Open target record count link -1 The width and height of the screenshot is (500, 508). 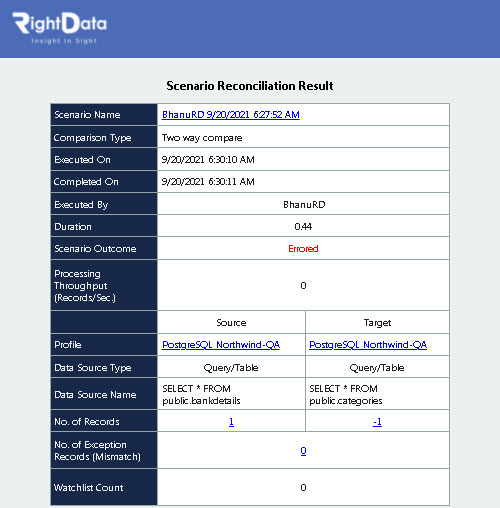click(x=377, y=422)
